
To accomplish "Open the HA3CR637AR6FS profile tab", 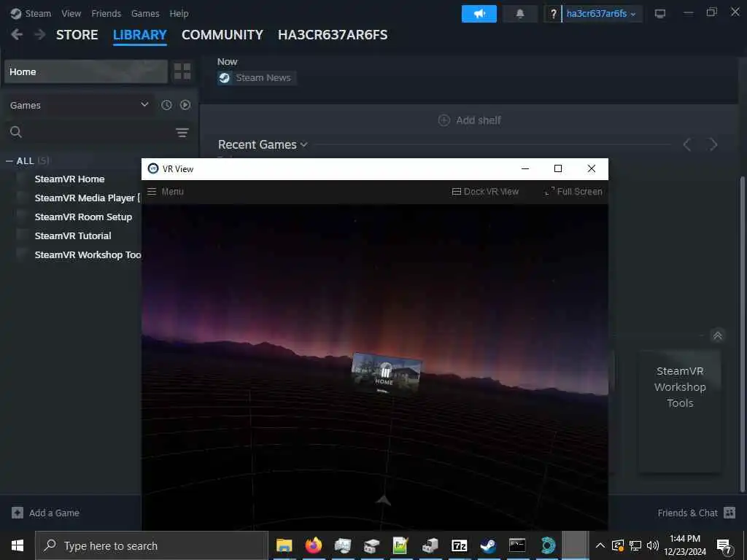I will coord(333,35).
